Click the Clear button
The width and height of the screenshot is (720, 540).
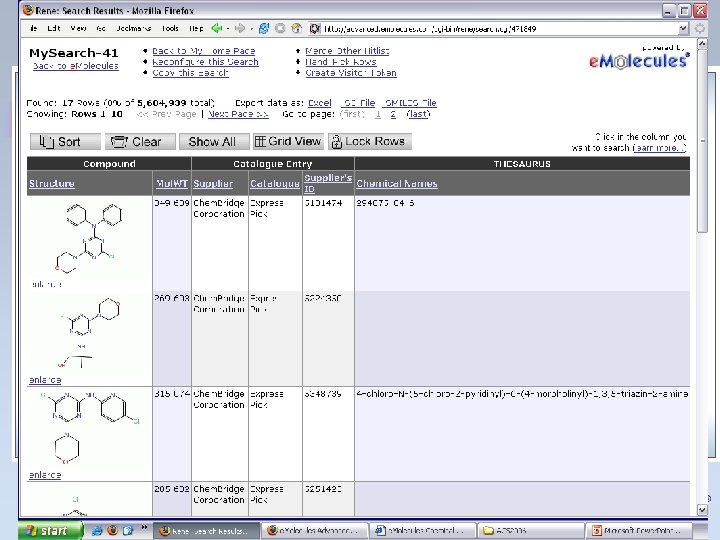coord(140,141)
